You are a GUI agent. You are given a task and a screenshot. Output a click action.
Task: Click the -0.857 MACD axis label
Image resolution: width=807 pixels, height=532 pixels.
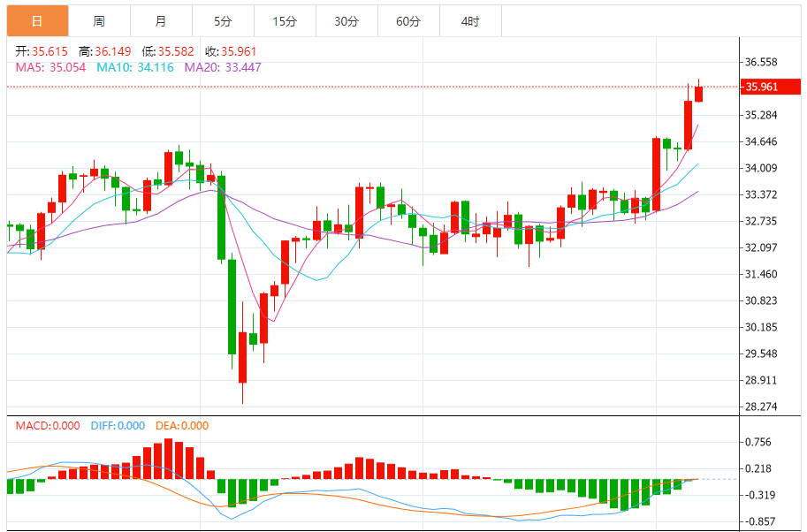point(758,521)
